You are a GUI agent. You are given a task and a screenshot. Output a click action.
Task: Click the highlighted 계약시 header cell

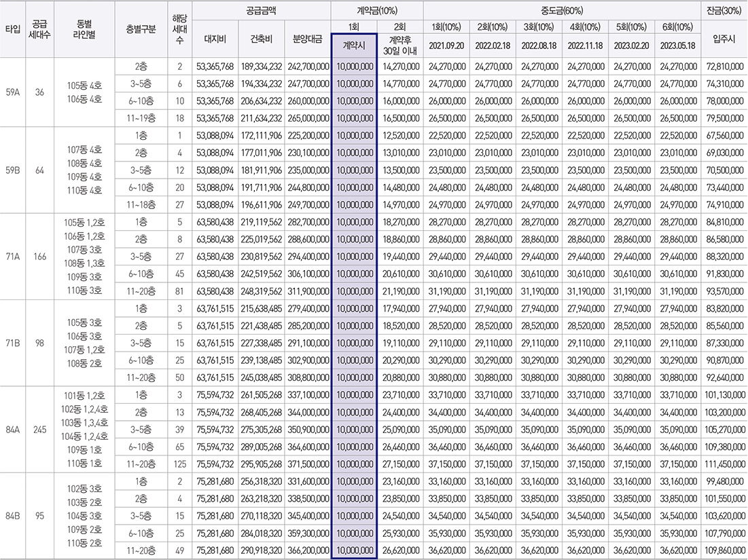[x=355, y=45]
